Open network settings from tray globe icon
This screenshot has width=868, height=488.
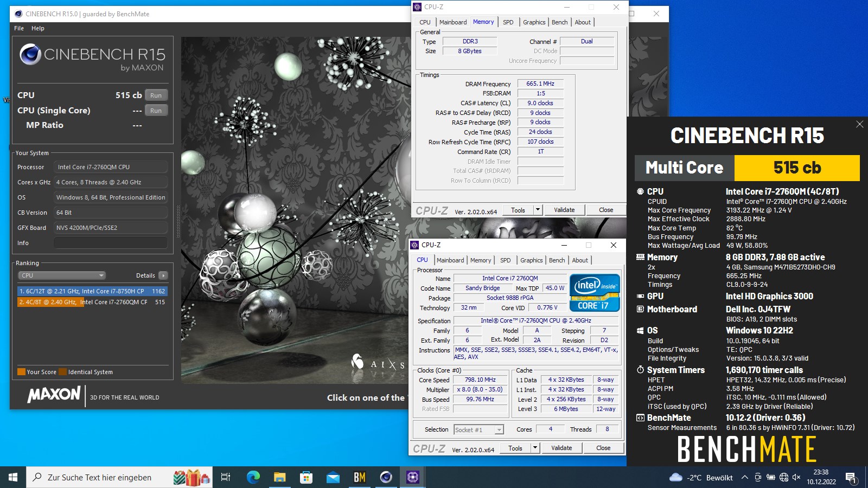click(x=783, y=478)
